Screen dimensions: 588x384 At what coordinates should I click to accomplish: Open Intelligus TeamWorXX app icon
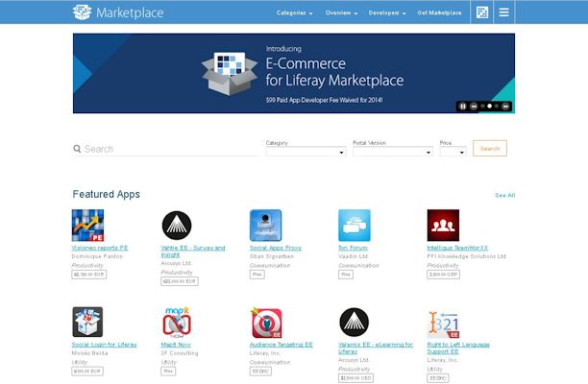pos(443,226)
